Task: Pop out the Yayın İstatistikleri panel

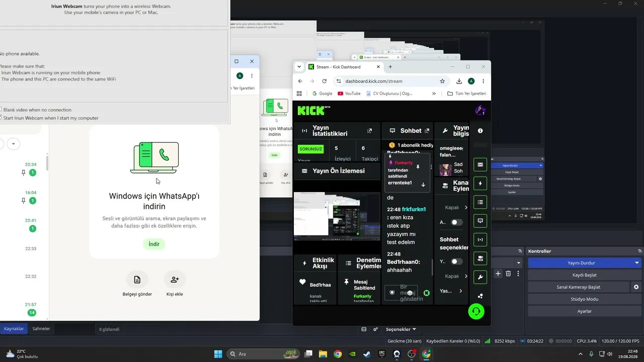Action: [370, 131]
